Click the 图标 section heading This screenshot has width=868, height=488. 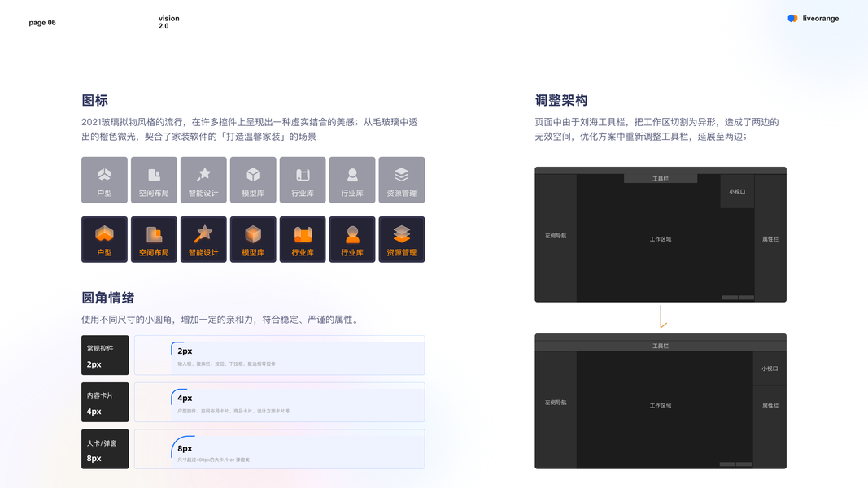point(94,100)
